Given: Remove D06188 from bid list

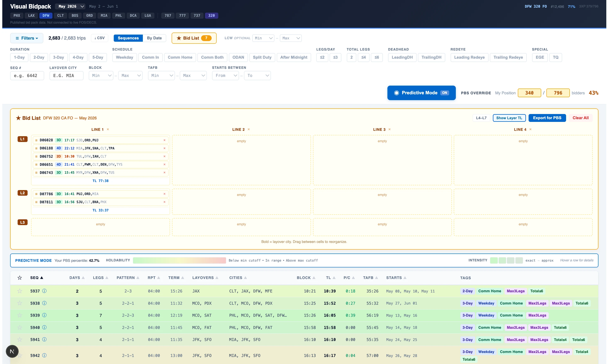Looking at the screenshot, I should 165,148.
